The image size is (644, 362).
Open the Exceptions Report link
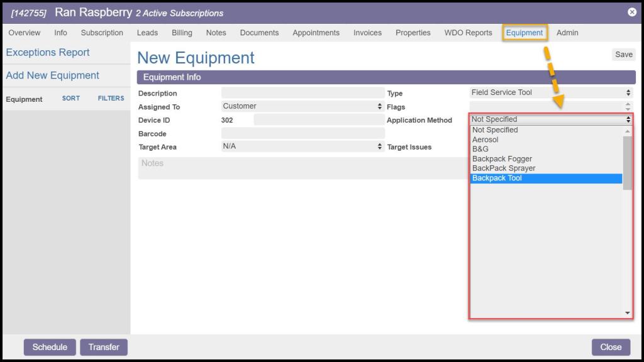(x=48, y=53)
